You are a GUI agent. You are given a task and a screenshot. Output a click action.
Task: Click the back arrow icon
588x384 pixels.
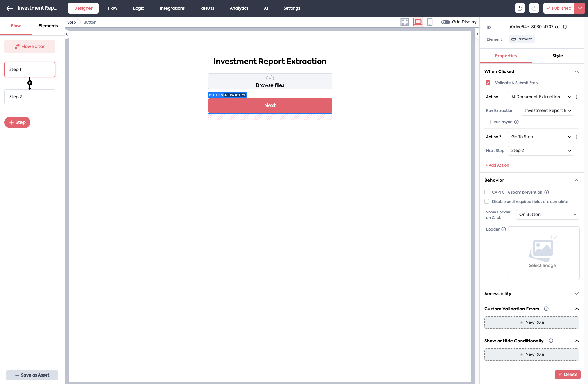click(9, 8)
